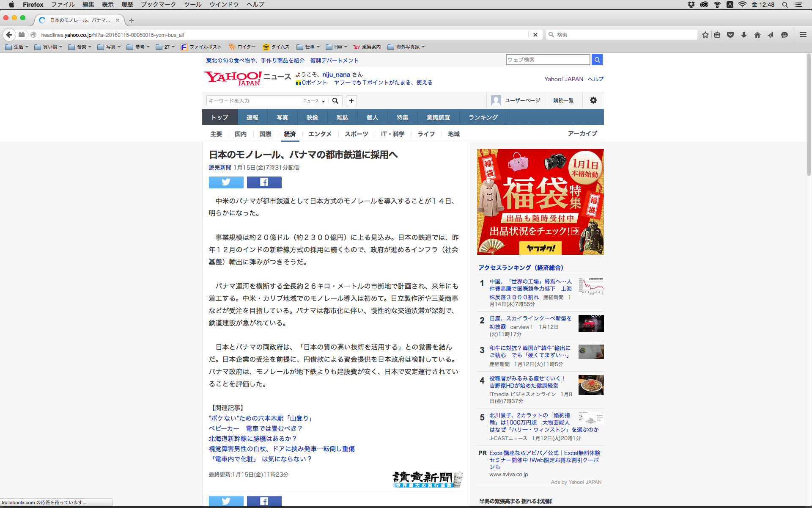Open the 仕事 bookmarks folder dropdown
The width and height of the screenshot is (812, 508).
tap(308, 47)
